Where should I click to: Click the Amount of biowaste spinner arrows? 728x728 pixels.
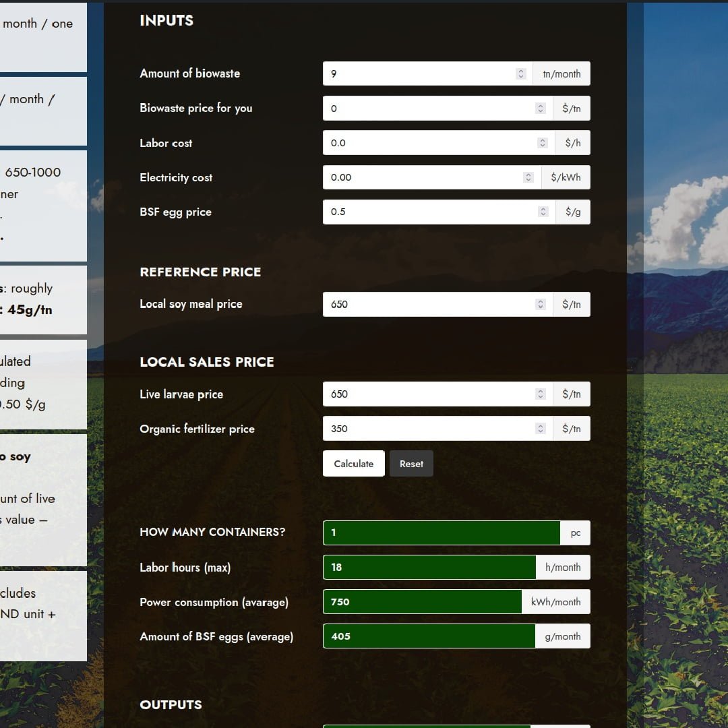521,74
